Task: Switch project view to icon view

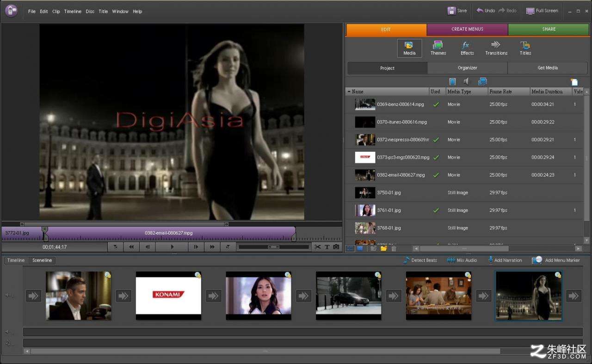Action: (359, 249)
